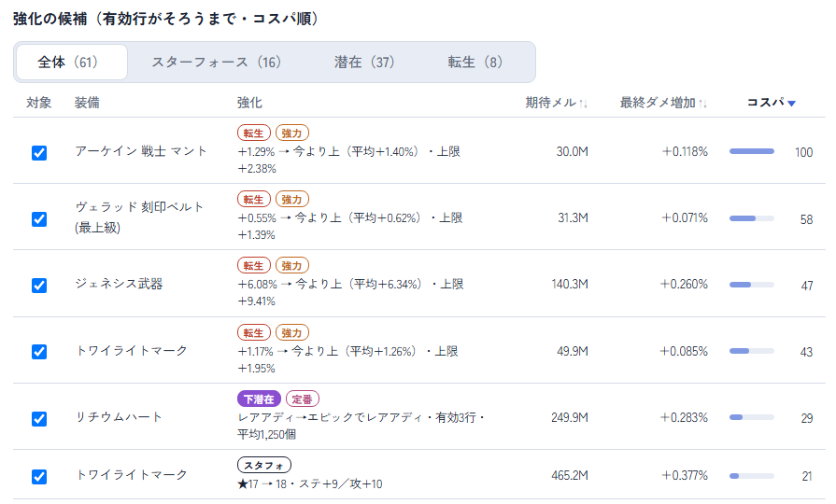
Task: Click 強力 tag in ヴェラッド ベルト row
Action: pos(292,199)
